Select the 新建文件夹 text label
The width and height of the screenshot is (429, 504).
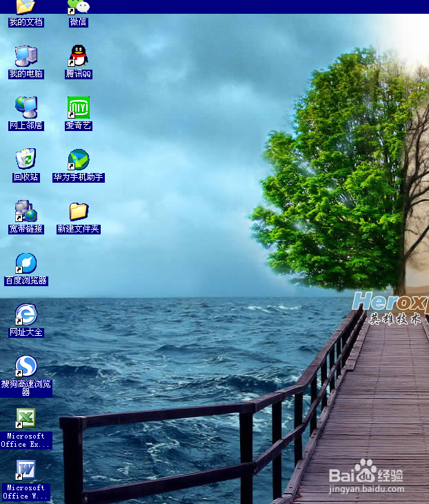coord(79,229)
